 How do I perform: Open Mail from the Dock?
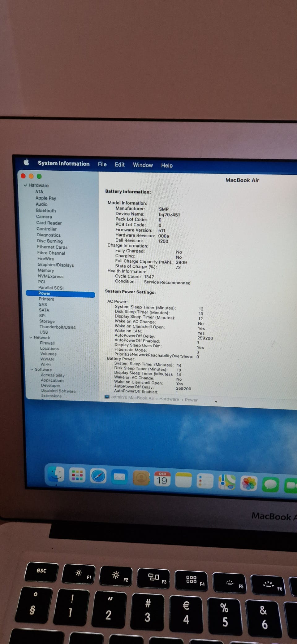pos(119,477)
